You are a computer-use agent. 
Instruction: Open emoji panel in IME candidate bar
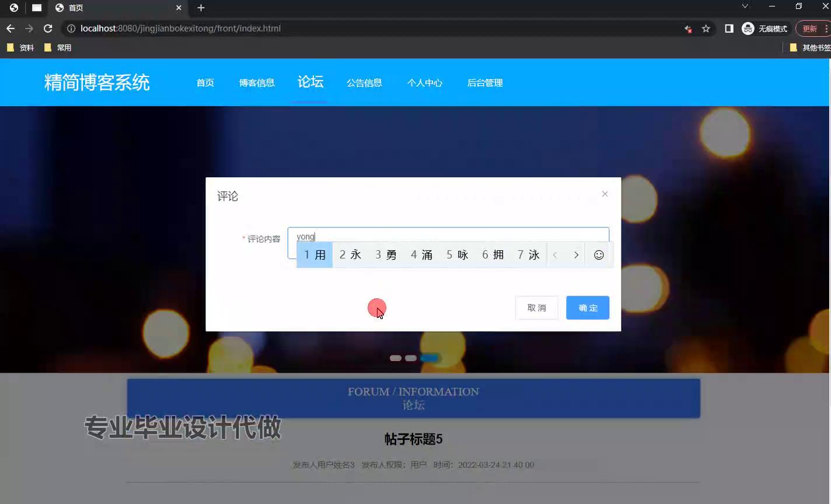pos(599,255)
